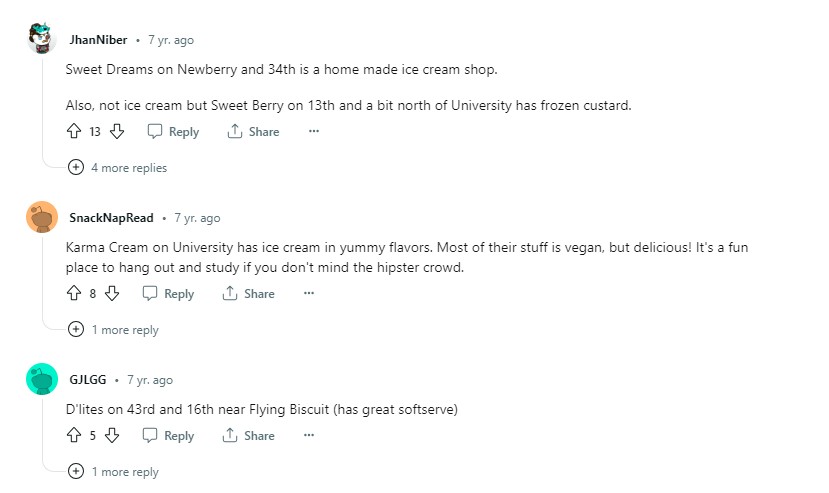Viewport: 829px width, 493px height.
Task: Downvote SnackNapRead's comment
Action: tap(112, 294)
